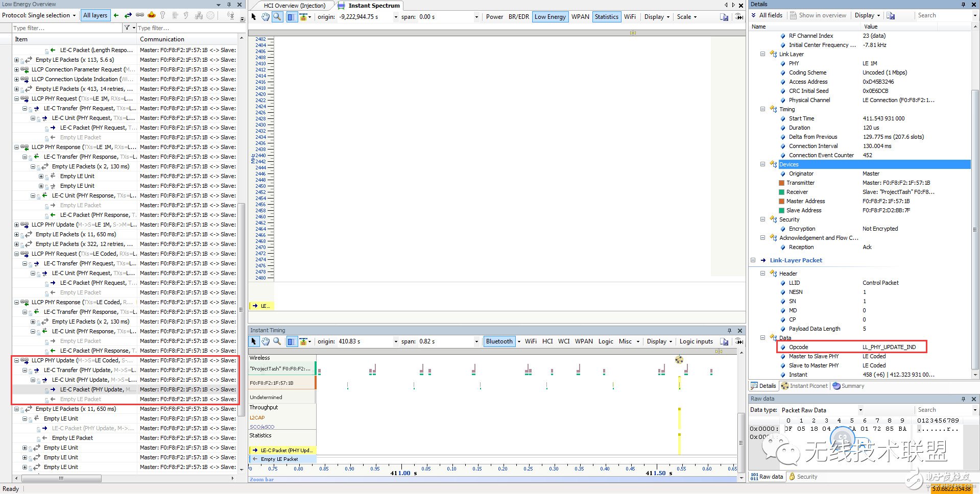
Task: Open Display dropdown in Instant Spectrum toolbar
Action: coord(657,17)
